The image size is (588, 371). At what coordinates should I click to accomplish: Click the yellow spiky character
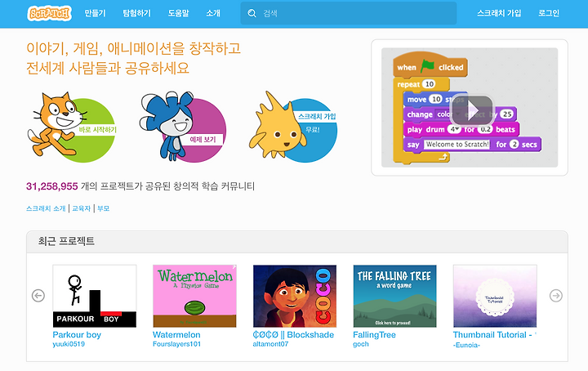(x=276, y=126)
